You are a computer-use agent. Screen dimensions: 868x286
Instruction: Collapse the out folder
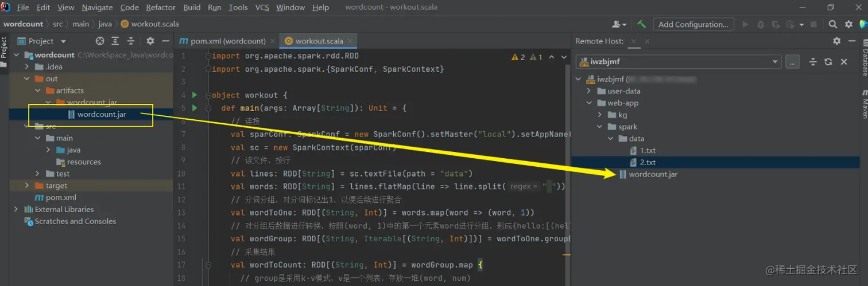coord(27,79)
